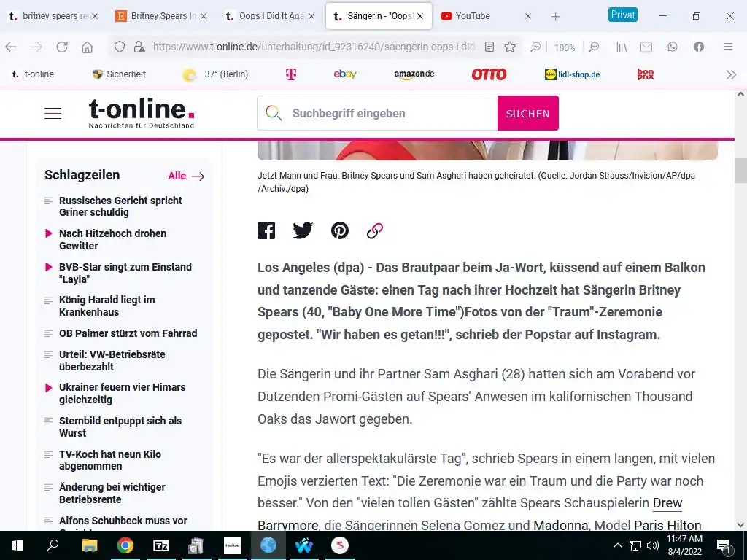The height and width of the screenshot is (560, 747).
Task: Toggle reader view for this article
Action: coord(489,47)
